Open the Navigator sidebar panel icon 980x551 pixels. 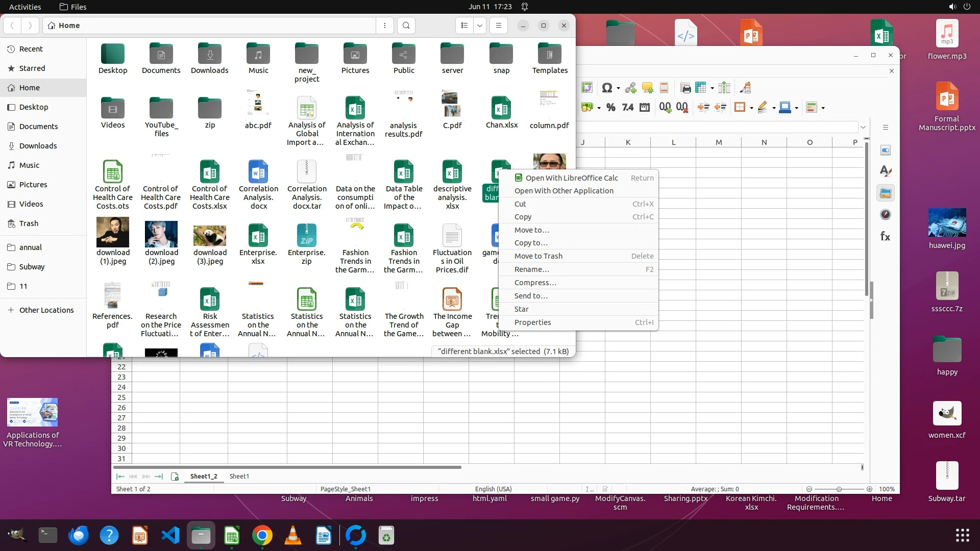[885, 215]
